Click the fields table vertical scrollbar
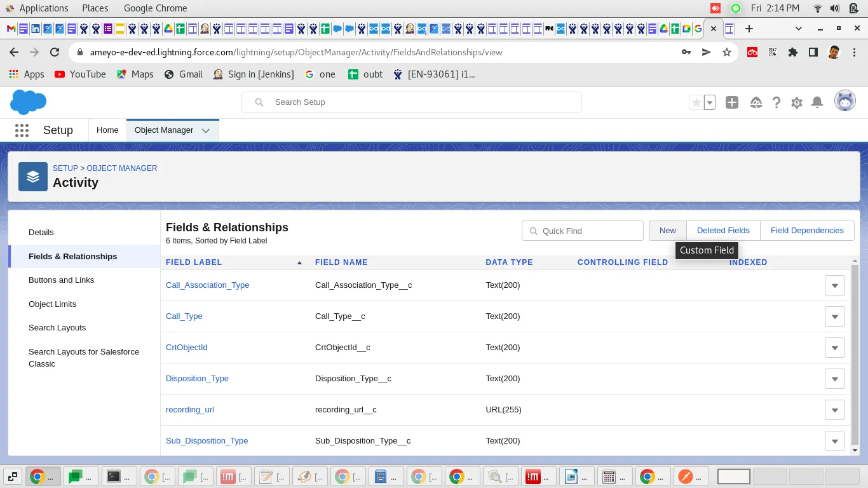 [x=855, y=356]
